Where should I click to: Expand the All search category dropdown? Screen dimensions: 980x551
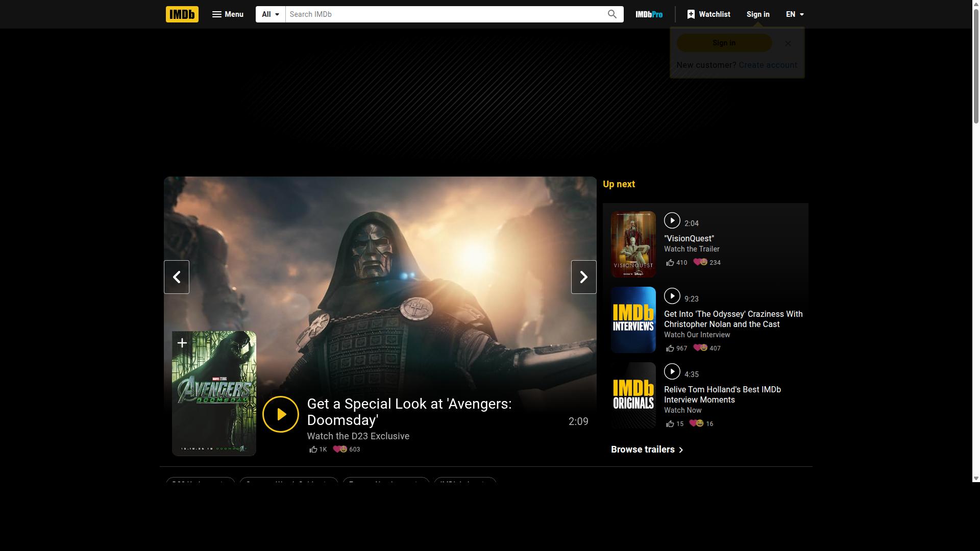point(271,14)
